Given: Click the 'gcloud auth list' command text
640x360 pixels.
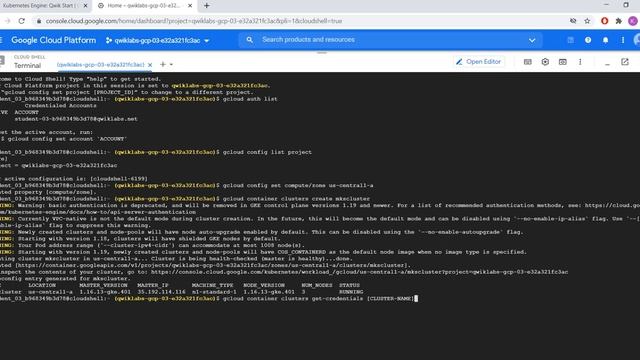Looking at the screenshot, I should pyautogui.click(x=250, y=99).
